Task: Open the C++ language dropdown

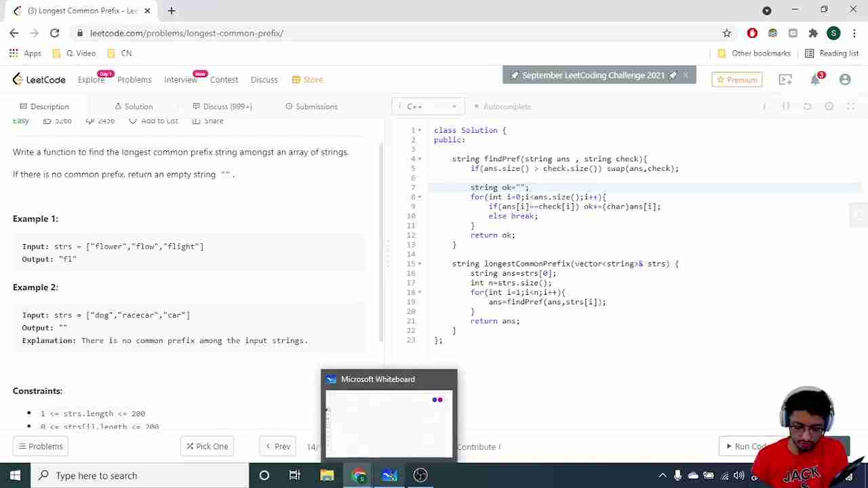Action: [x=428, y=106]
